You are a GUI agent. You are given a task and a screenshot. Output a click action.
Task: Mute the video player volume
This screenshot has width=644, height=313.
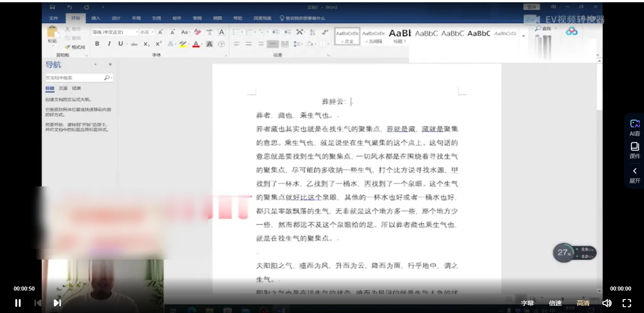(607, 303)
